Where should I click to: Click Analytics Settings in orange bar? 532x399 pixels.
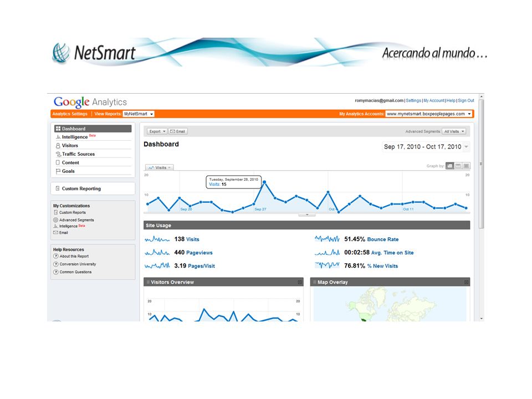pyautogui.click(x=70, y=114)
